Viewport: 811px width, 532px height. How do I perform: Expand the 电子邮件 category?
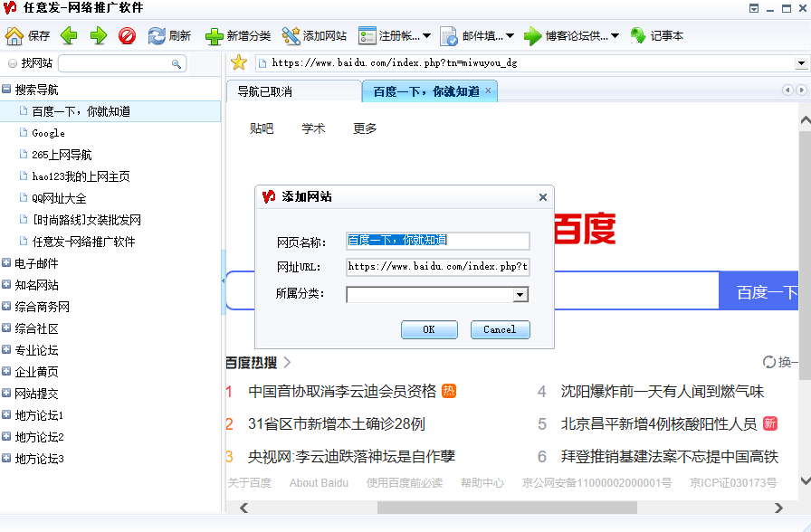[6, 262]
